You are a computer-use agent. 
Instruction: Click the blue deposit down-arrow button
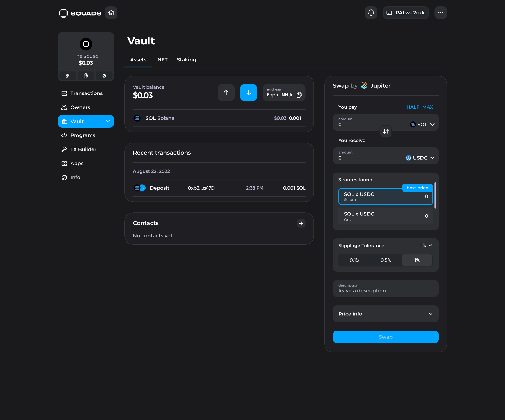(x=248, y=93)
